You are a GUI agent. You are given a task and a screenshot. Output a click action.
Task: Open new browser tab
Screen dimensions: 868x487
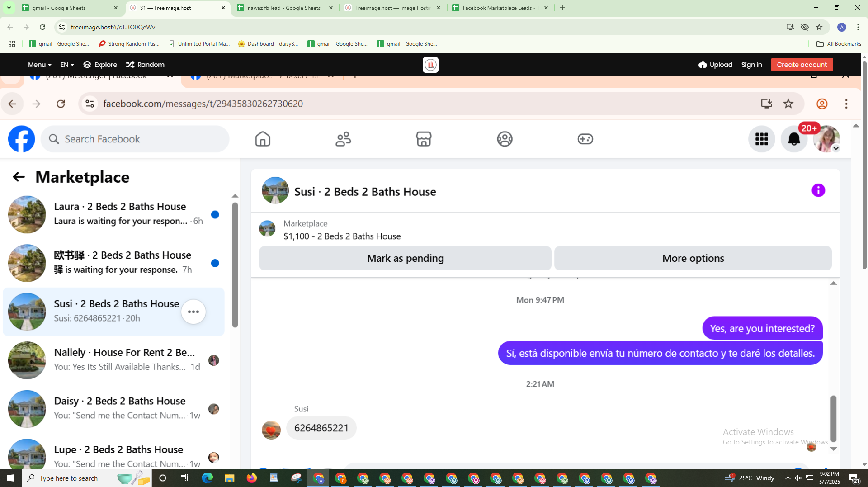pyautogui.click(x=562, y=8)
